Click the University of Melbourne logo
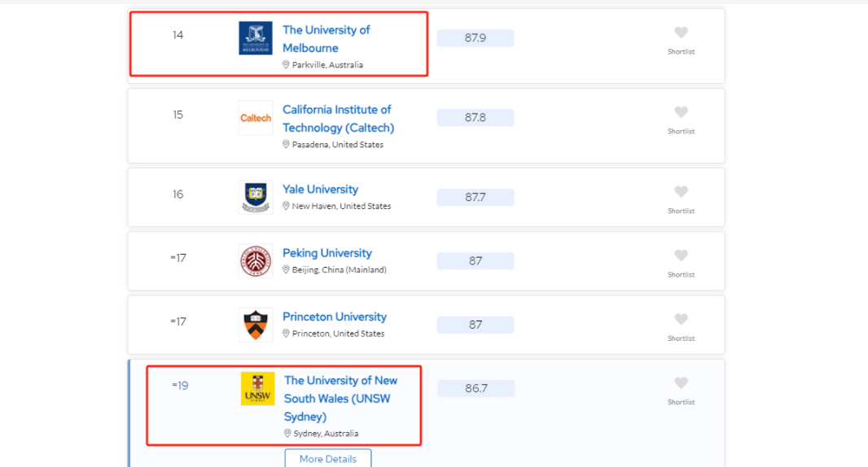 tap(256, 38)
